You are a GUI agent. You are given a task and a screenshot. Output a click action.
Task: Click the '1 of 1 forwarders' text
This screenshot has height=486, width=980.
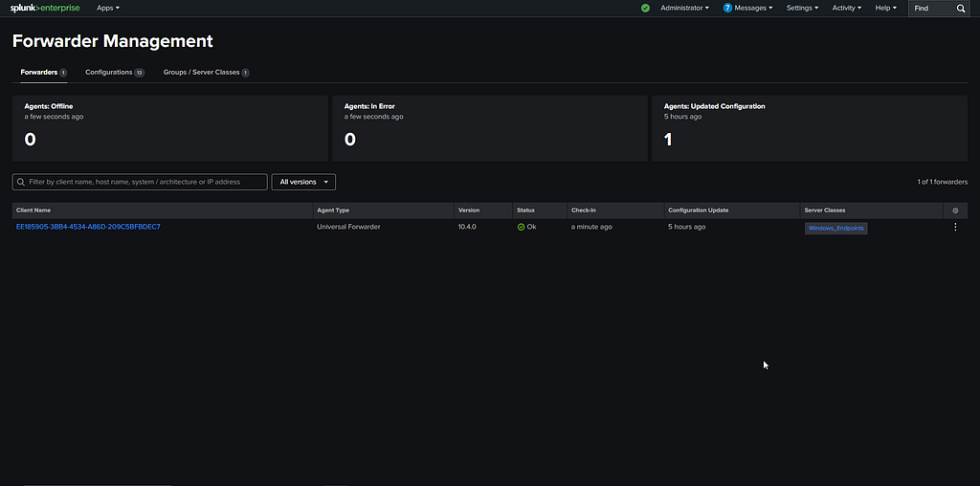pyautogui.click(x=943, y=182)
